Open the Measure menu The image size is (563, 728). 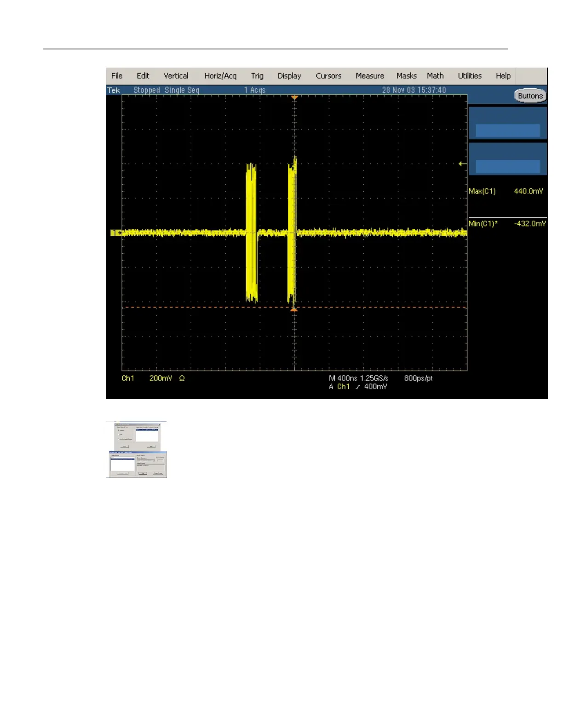coord(370,76)
